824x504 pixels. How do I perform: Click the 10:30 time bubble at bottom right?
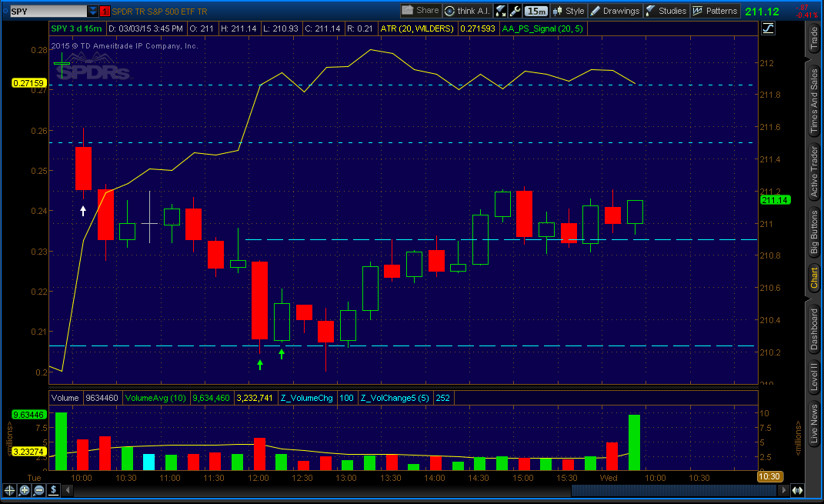[x=769, y=476]
